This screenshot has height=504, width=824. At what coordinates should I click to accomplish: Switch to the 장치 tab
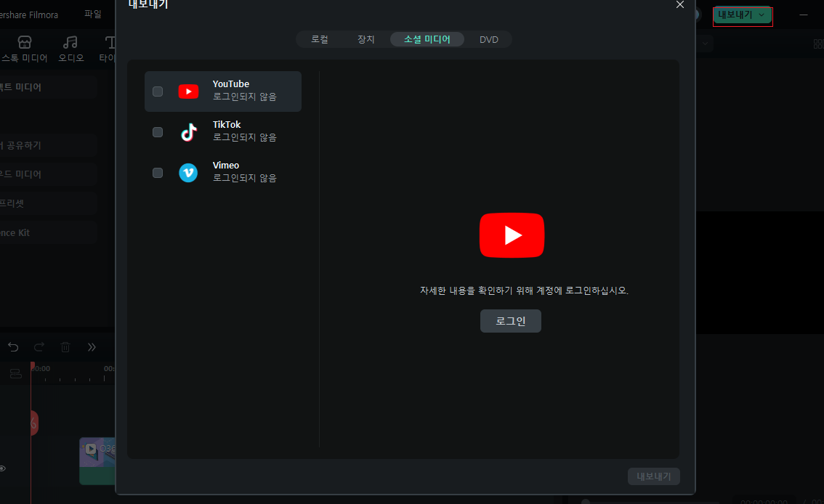[365, 39]
